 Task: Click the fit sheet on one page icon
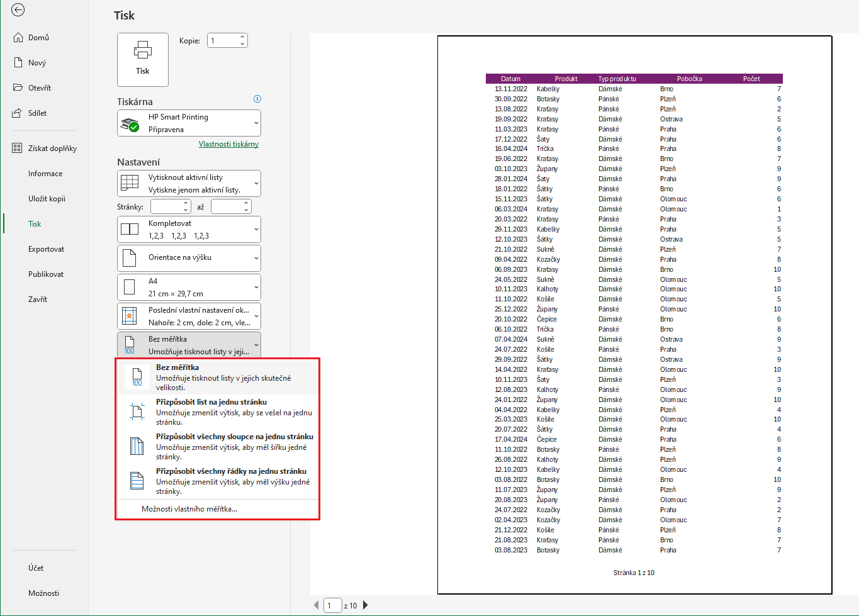137,412
